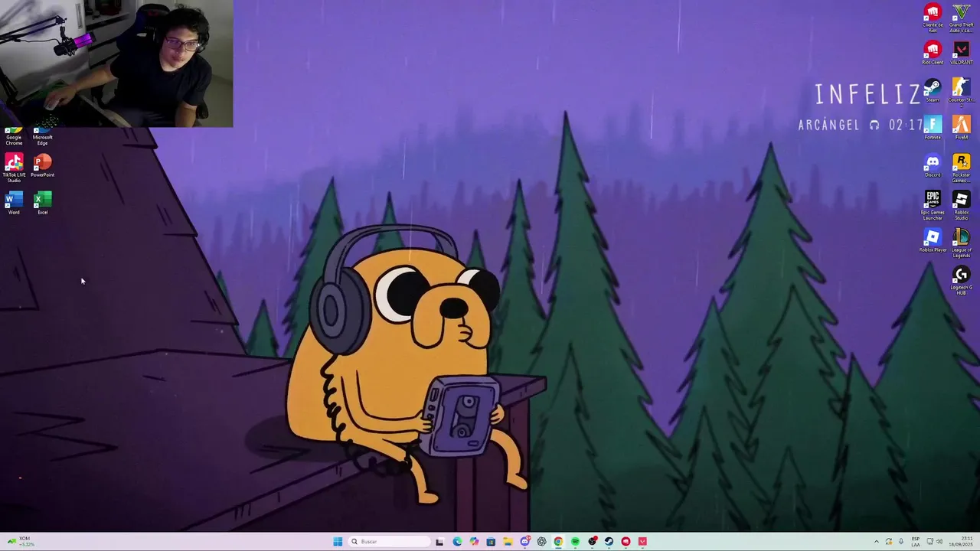Select the PowerPoint desktop icon

click(42, 165)
